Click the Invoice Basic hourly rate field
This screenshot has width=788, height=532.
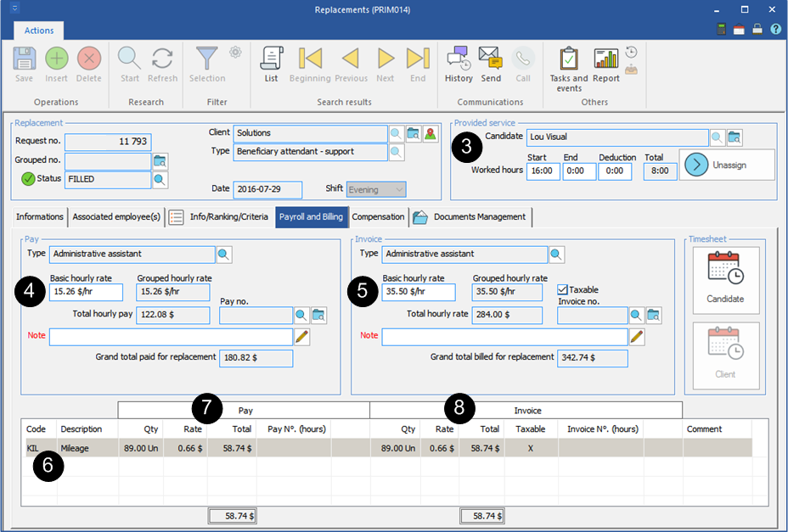pyautogui.click(x=419, y=292)
